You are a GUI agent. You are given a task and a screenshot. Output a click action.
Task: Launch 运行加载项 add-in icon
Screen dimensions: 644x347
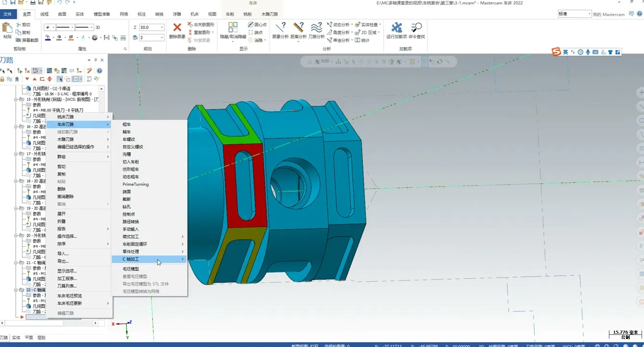[x=397, y=28]
